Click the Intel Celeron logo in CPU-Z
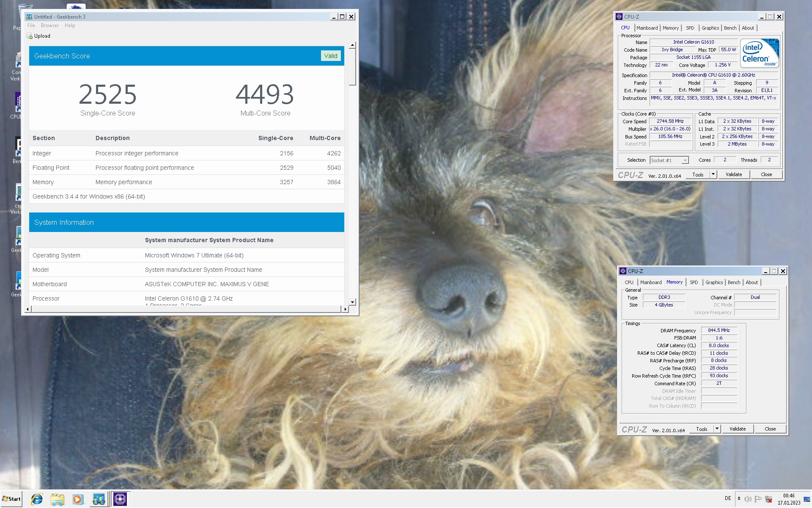812x508 pixels. click(760, 53)
